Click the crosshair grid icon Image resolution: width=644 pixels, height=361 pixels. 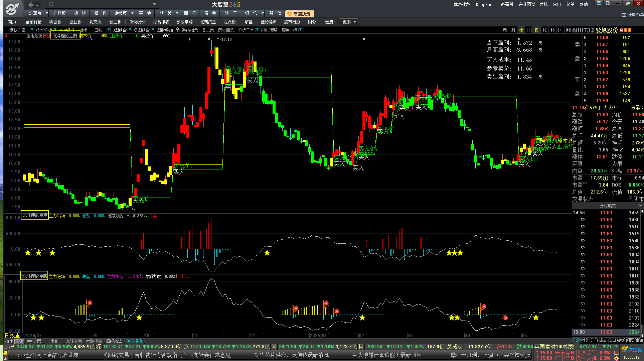click(x=529, y=30)
